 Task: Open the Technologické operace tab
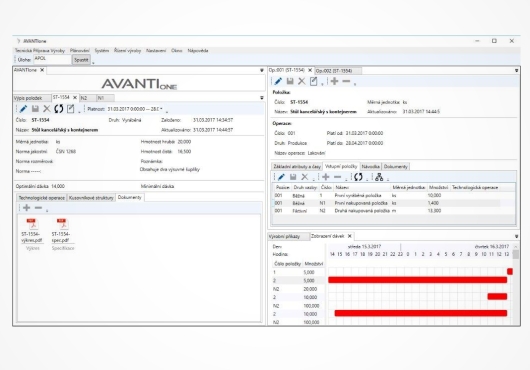click(x=42, y=198)
